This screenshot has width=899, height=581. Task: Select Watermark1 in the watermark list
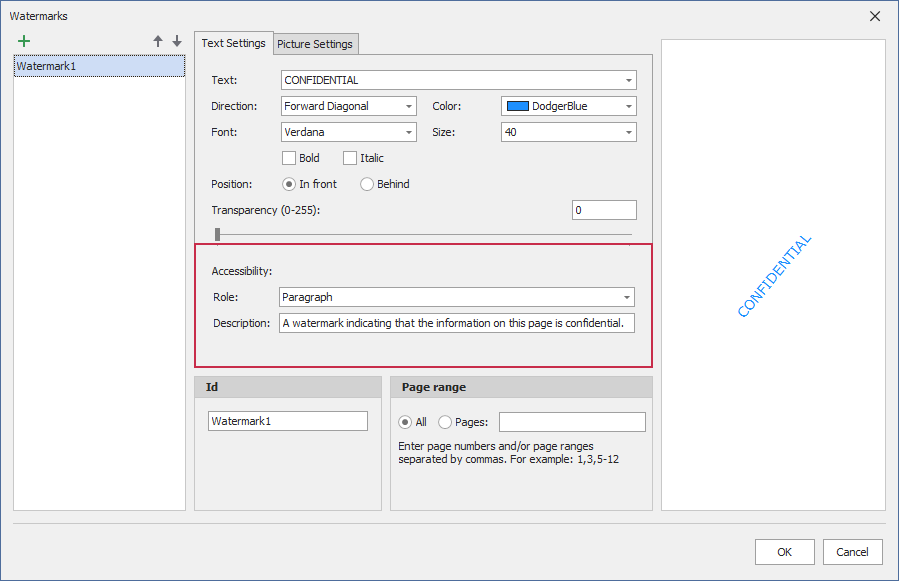[97, 64]
